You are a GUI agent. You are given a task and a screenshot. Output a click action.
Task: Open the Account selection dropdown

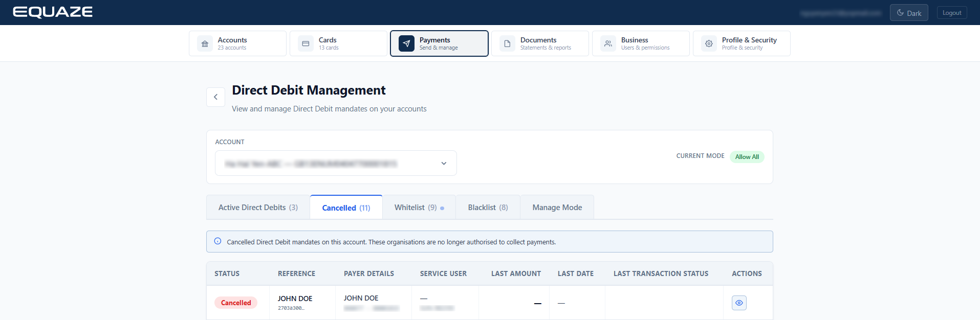click(336, 163)
